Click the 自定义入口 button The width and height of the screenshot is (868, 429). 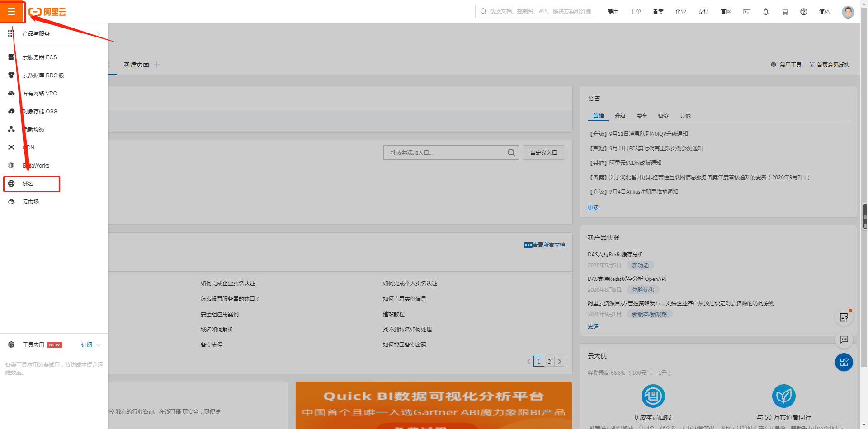point(544,153)
